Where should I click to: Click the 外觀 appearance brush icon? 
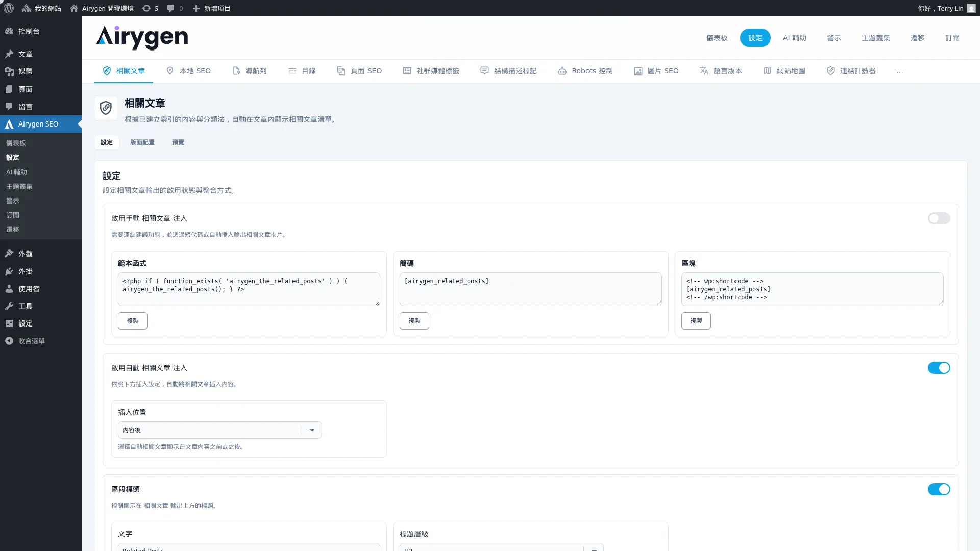point(9,254)
